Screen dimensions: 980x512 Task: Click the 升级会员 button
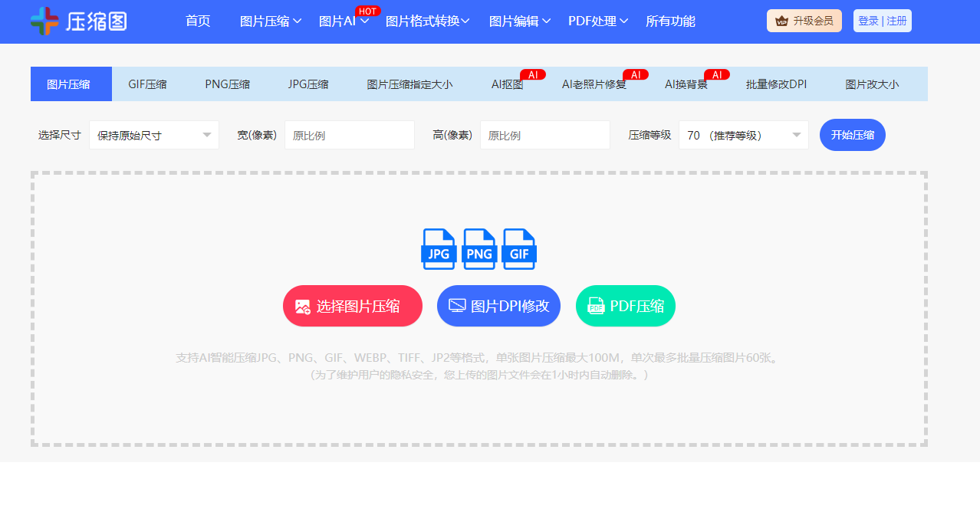(803, 21)
